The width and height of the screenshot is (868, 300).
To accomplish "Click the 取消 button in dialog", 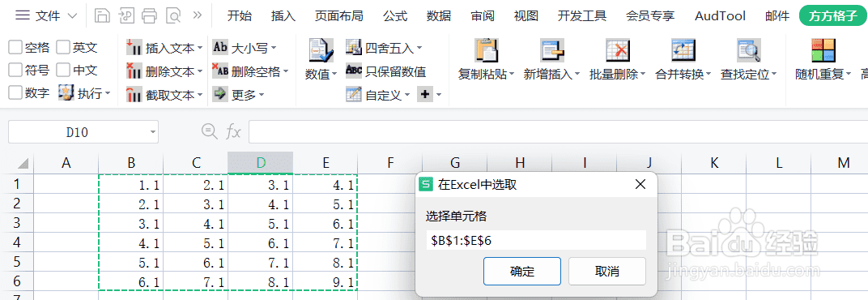I will tap(607, 271).
